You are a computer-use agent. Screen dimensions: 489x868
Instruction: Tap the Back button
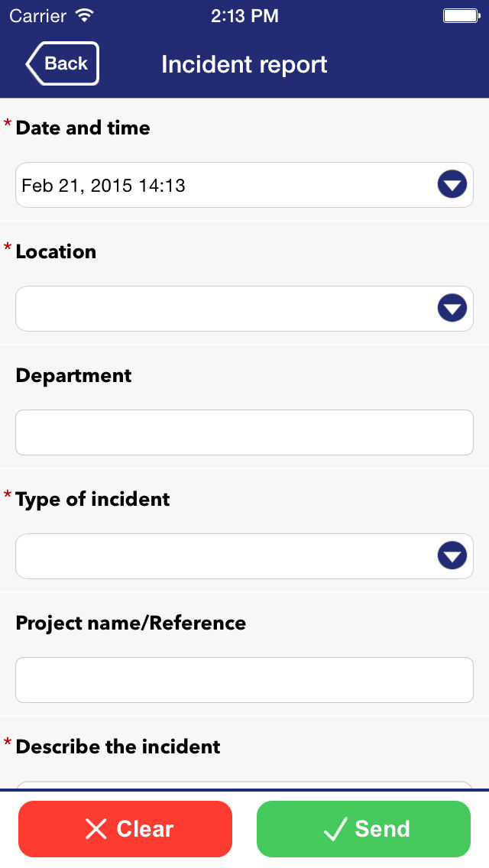coord(63,63)
